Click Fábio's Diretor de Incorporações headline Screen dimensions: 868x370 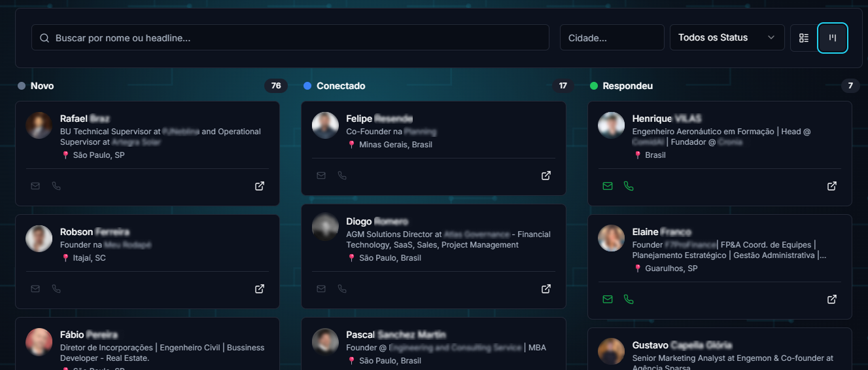pyautogui.click(x=162, y=353)
